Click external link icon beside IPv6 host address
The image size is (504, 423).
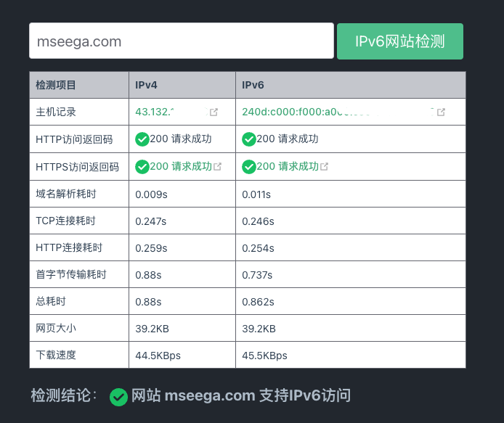point(441,112)
